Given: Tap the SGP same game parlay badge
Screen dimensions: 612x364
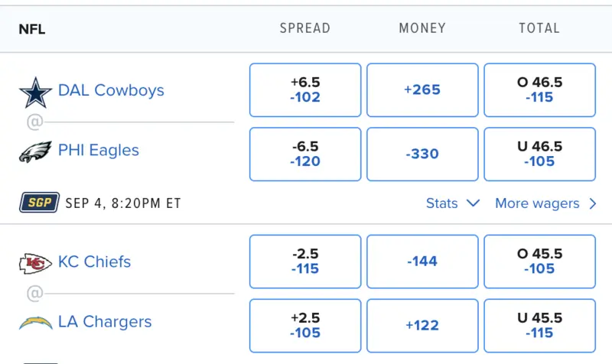Looking at the screenshot, I should tap(39, 203).
